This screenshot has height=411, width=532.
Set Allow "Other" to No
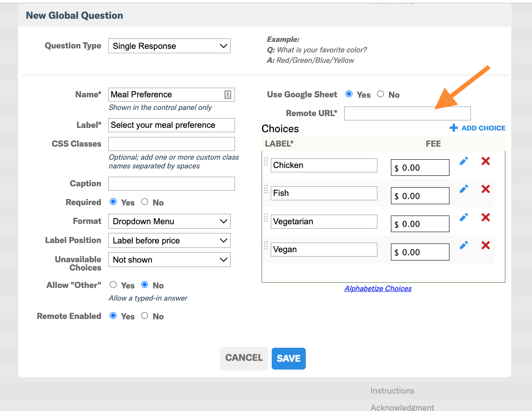(145, 284)
